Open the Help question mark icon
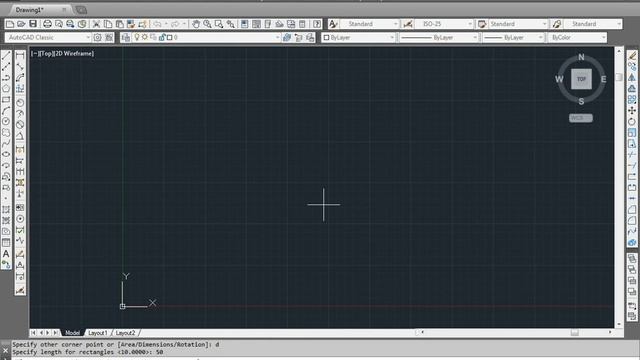 [x=317, y=24]
